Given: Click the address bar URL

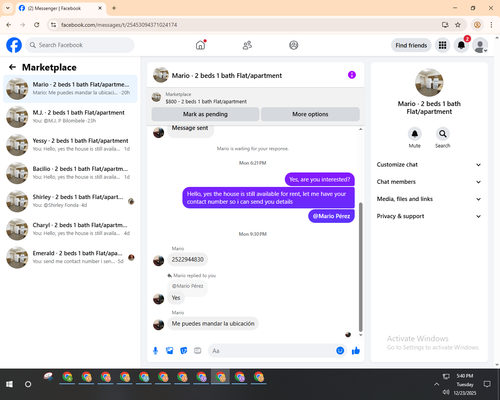Looking at the screenshot, I should point(119,25).
